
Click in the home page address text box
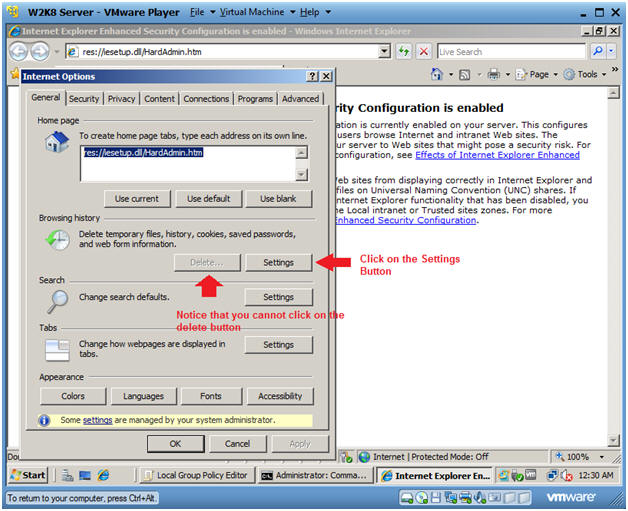click(x=188, y=164)
